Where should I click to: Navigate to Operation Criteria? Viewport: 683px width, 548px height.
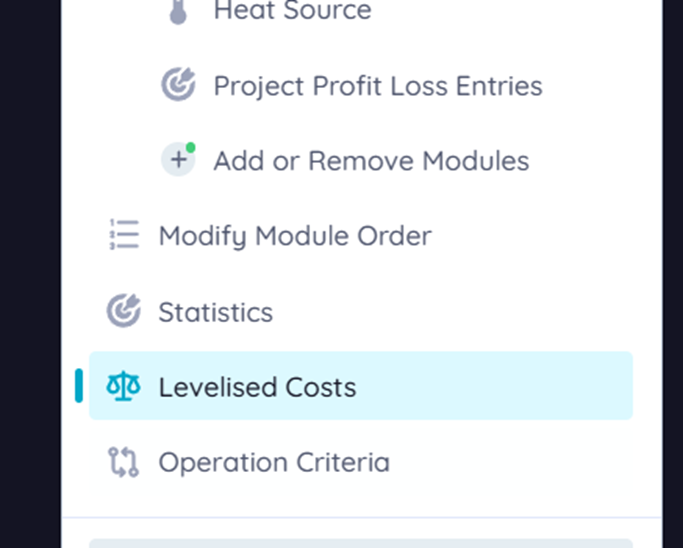point(274,463)
